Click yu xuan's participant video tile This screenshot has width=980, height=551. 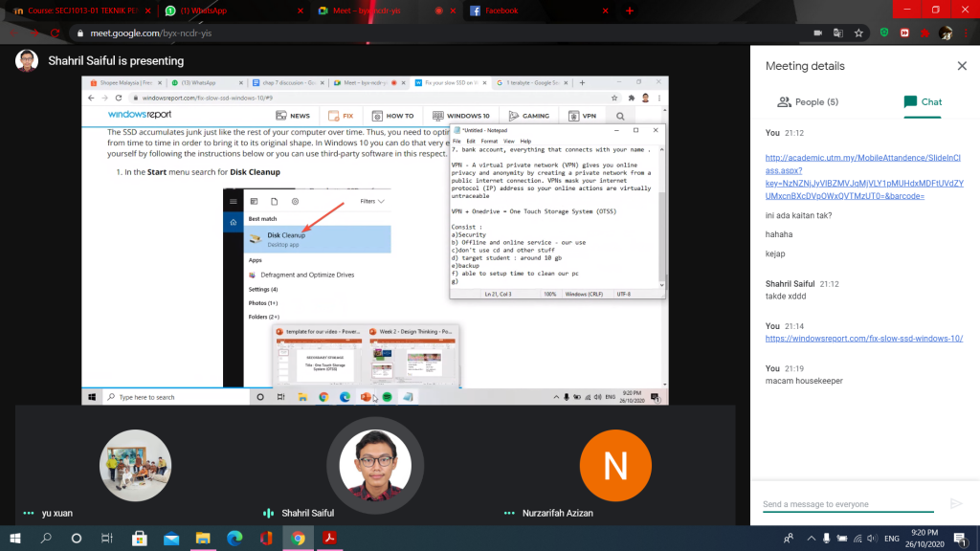pos(135,466)
